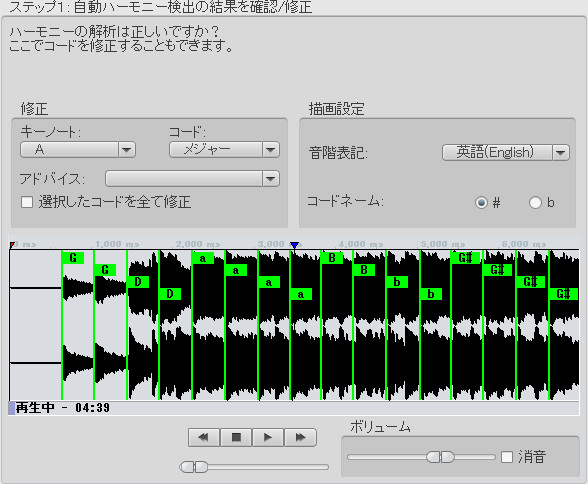This screenshot has height=484, width=588.
Task: Open the キーノート dropdown showing A
Action: coord(78,150)
